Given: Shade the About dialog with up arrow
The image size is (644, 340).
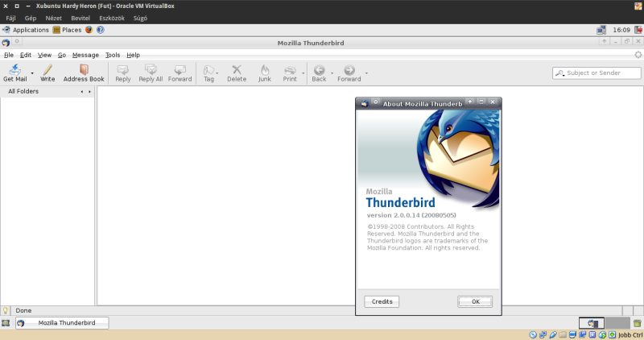Looking at the screenshot, I should click(470, 102).
